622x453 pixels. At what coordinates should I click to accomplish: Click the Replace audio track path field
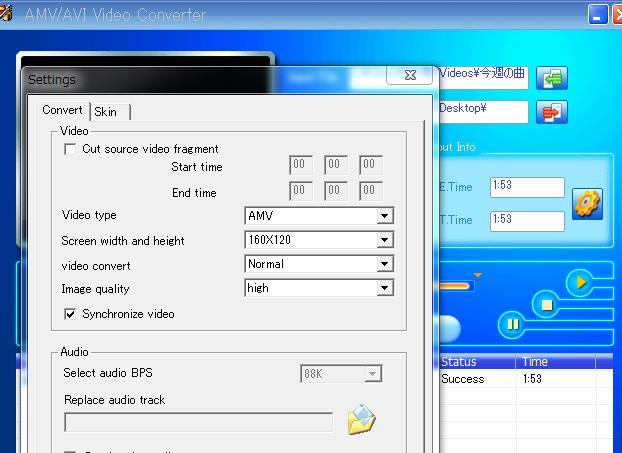[x=199, y=422]
